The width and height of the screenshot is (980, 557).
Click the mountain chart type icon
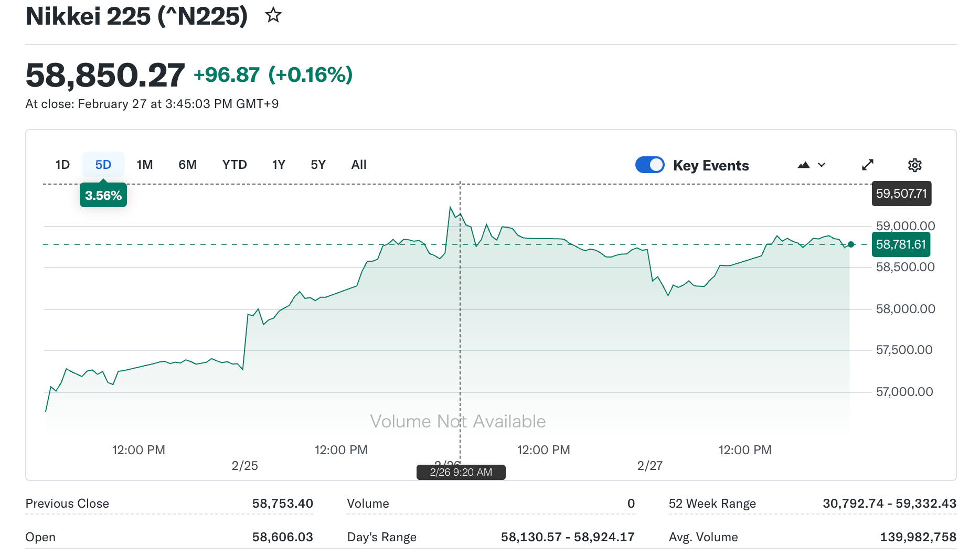point(803,165)
